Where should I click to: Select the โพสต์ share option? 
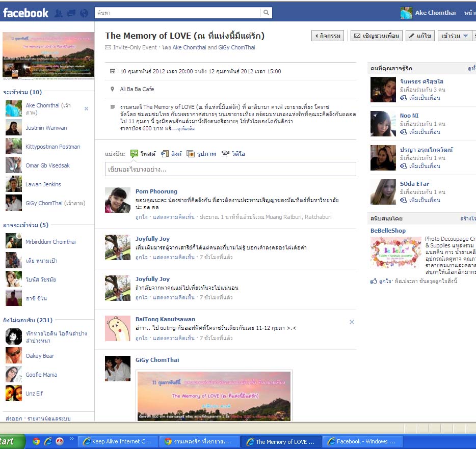pos(143,154)
